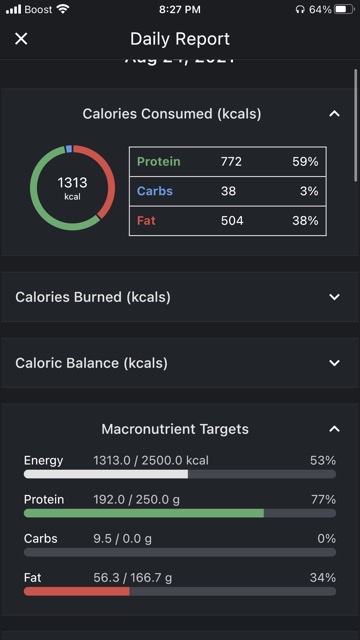Select the Fat row in calories table

(x=228, y=221)
